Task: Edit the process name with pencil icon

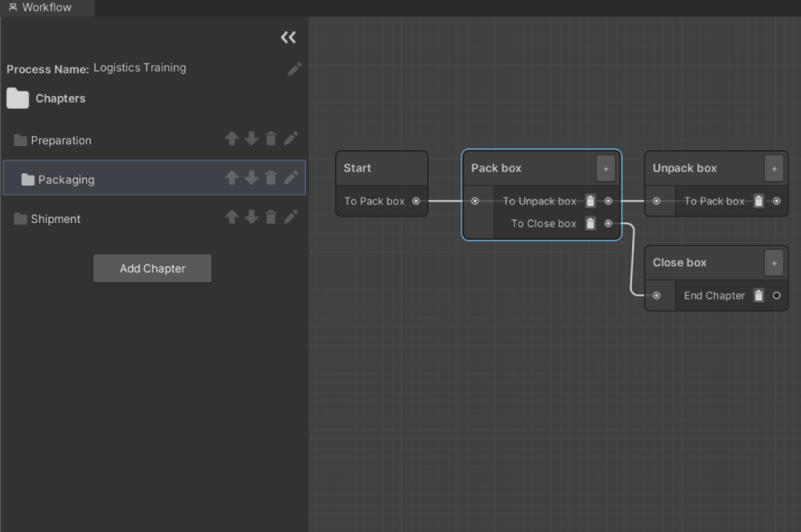Action: (x=294, y=69)
